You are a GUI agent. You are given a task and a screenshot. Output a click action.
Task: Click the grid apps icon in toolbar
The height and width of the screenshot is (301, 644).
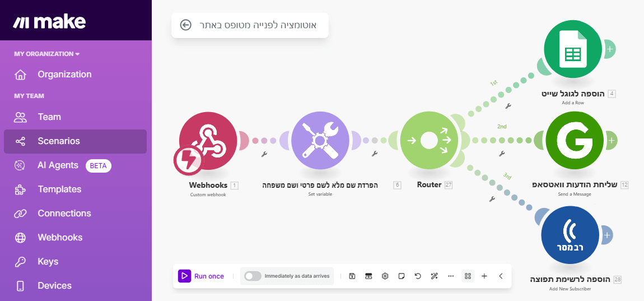coord(468,276)
